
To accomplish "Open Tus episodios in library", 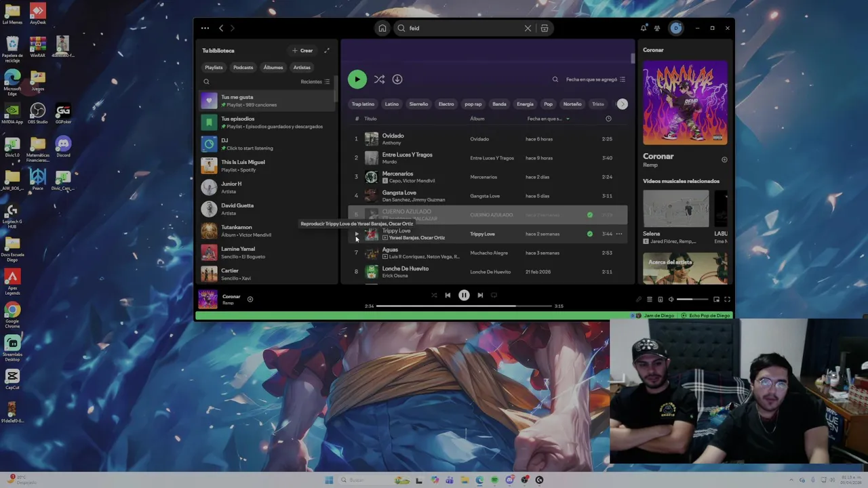I will [267, 122].
